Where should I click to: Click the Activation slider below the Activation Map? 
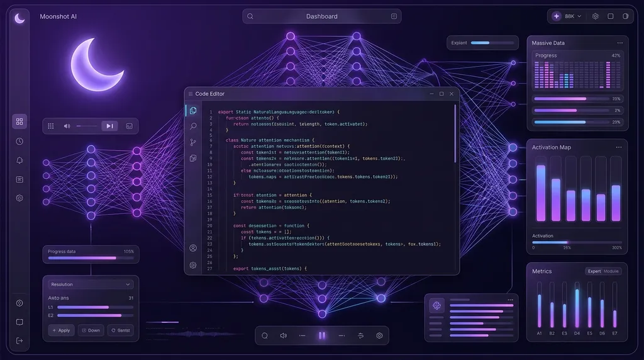(577, 242)
